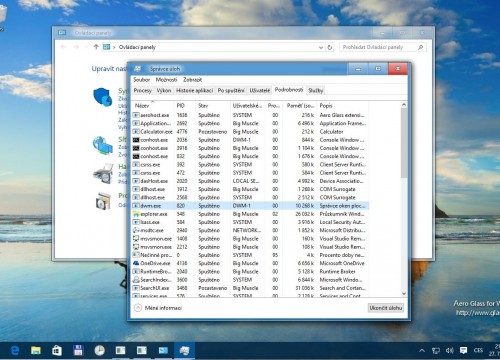Screen dimensions: 500x360
Task: Click the SearchIndex... process icon
Action: (136, 280)
